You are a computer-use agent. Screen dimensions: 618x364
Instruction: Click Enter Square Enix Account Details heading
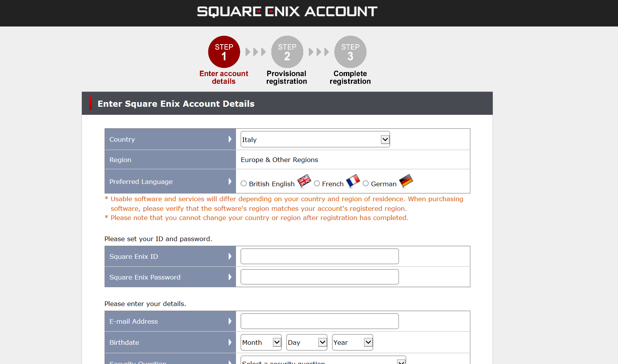tap(176, 104)
